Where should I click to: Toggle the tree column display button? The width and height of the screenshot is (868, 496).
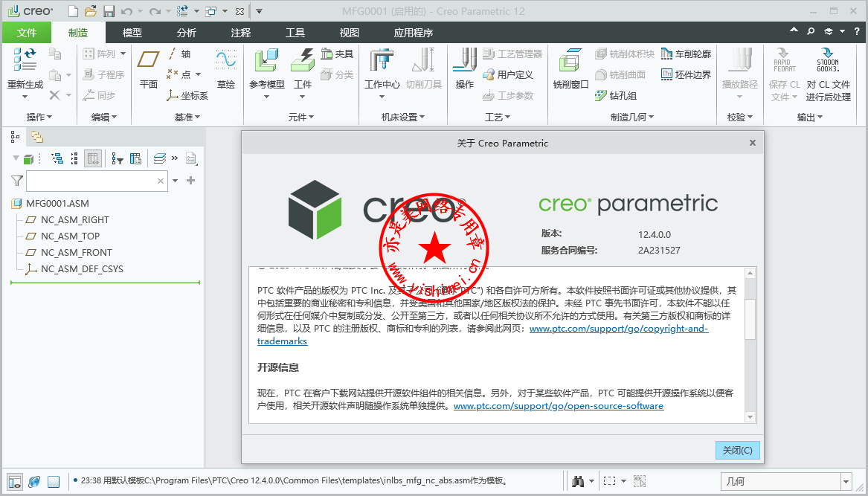(x=92, y=159)
